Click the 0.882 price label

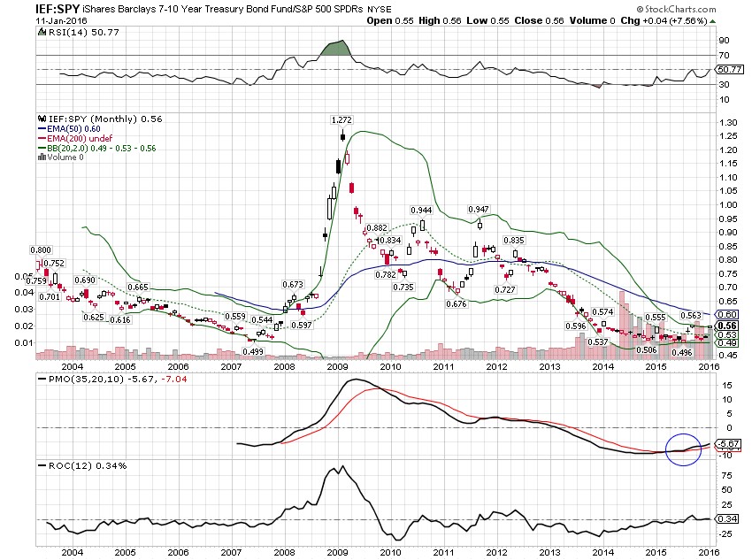377,227
